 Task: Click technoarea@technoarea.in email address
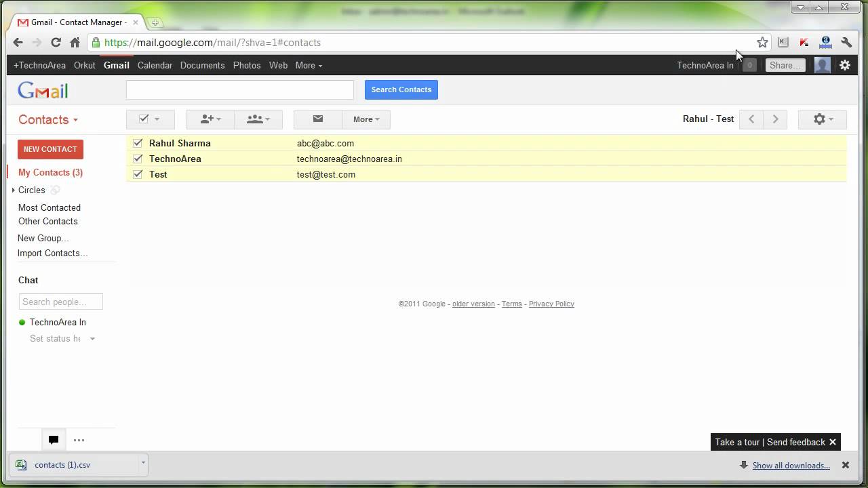pos(349,159)
